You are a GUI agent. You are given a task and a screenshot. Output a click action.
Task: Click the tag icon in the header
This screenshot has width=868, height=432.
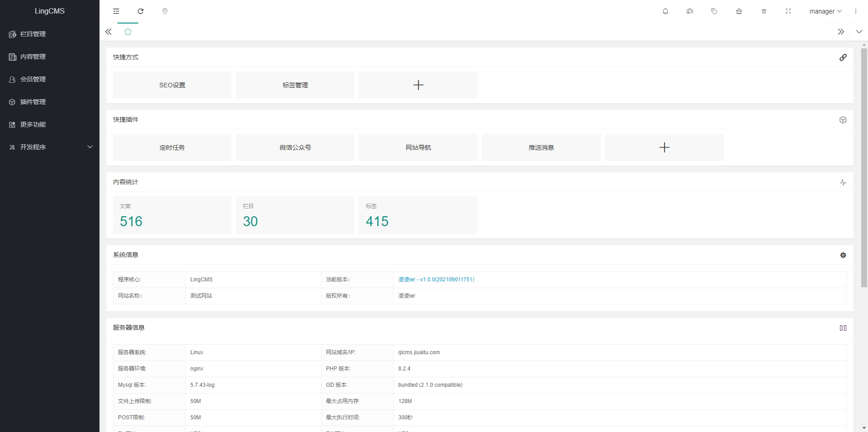[714, 11]
